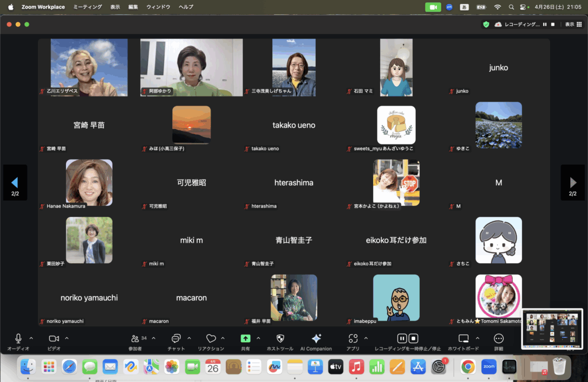Click the green 共有 share screen icon
The width and height of the screenshot is (588, 382).
tap(245, 339)
